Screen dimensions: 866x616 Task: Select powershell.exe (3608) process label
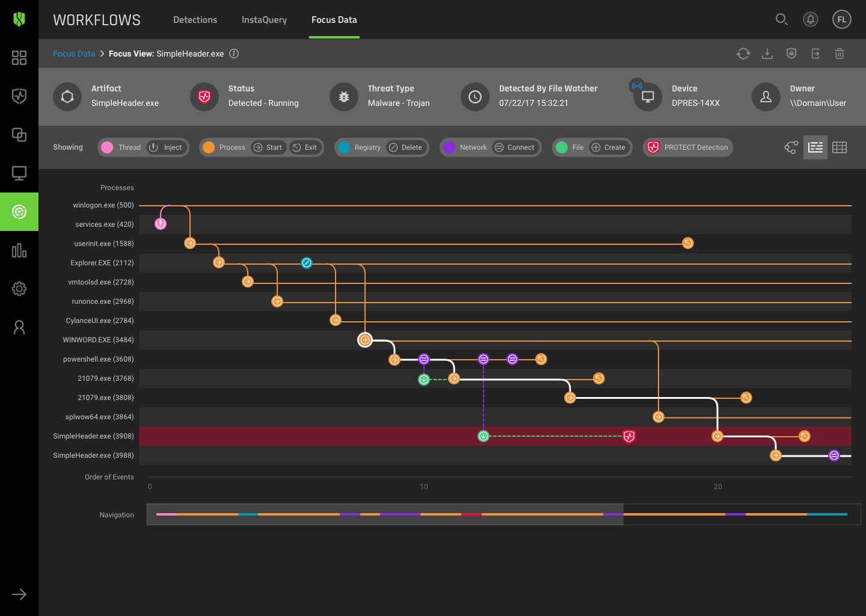(x=99, y=359)
